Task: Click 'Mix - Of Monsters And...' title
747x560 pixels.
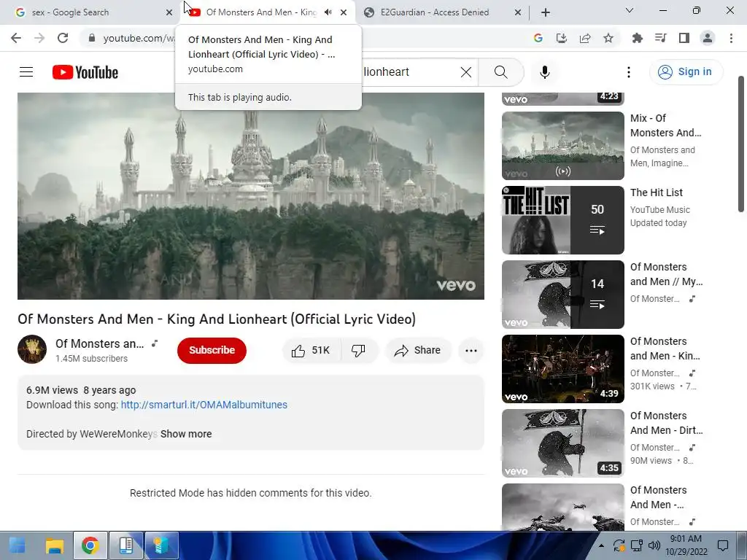Action: pyautogui.click(x=665, y=125)
